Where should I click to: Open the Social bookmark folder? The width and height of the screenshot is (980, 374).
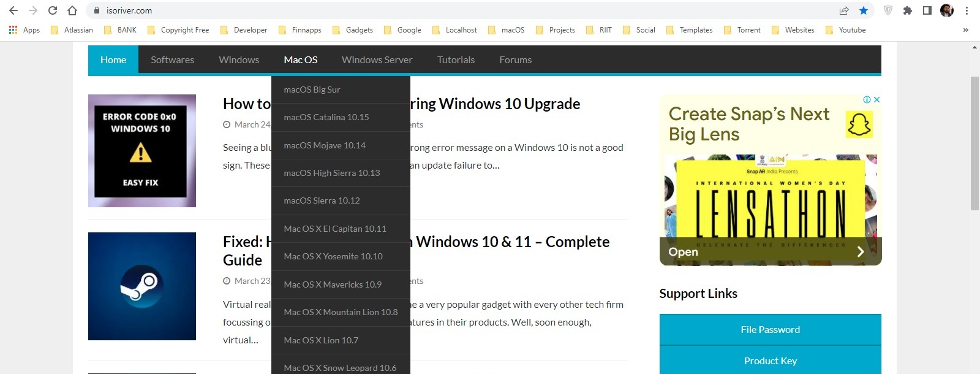click(x=639, y=29)
